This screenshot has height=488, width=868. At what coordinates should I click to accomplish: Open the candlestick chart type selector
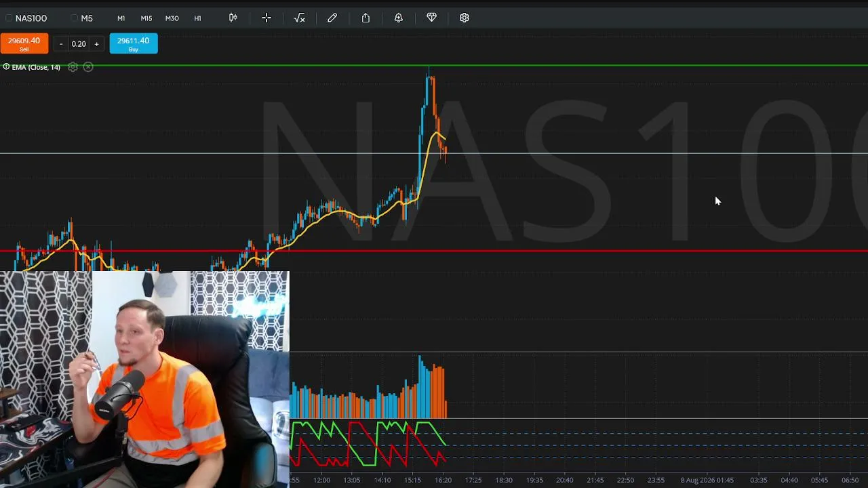(x=233, y=18)
